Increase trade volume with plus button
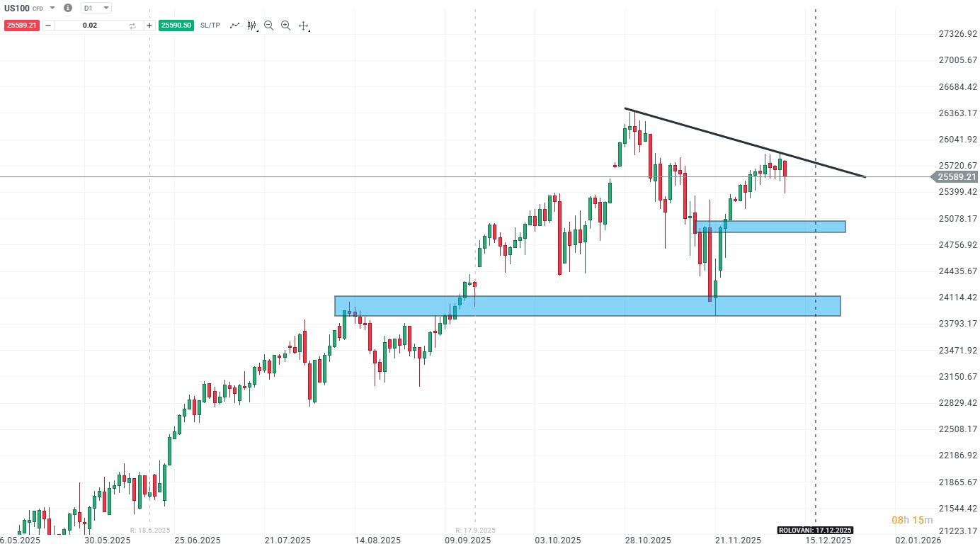The height and width of the screenshot is (549, 980). 149,26
